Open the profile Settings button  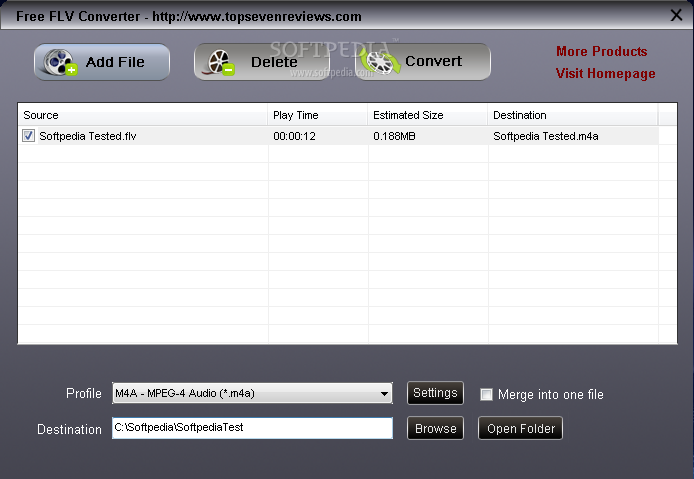tap(435, 393)
